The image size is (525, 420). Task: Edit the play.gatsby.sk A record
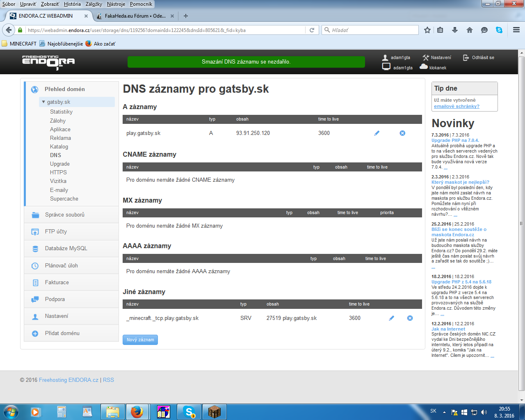coord(377,133)
